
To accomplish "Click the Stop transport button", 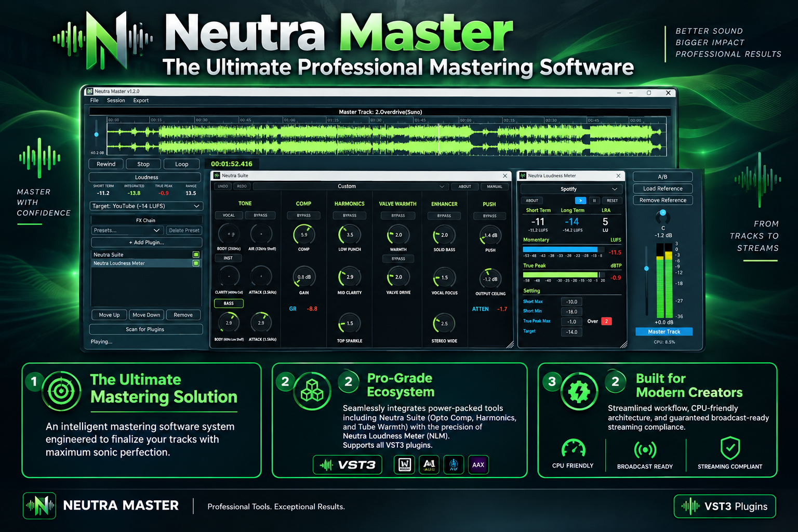I will click(143, 164).
